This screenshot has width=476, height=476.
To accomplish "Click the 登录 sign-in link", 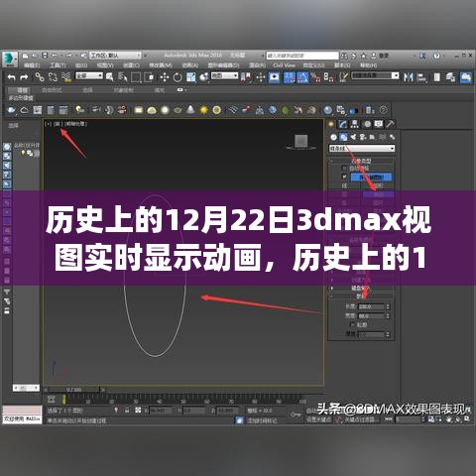I will [x=383, y=56].
